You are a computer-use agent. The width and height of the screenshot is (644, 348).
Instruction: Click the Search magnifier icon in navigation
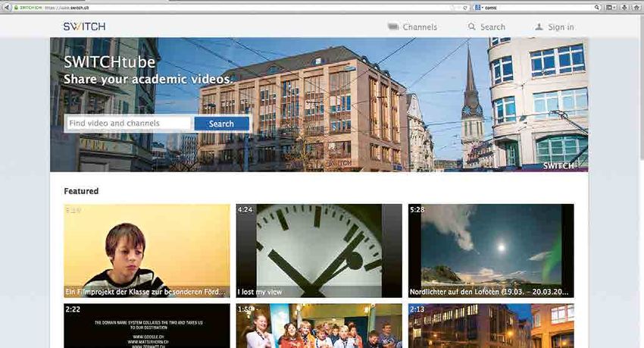pos(471,27)
